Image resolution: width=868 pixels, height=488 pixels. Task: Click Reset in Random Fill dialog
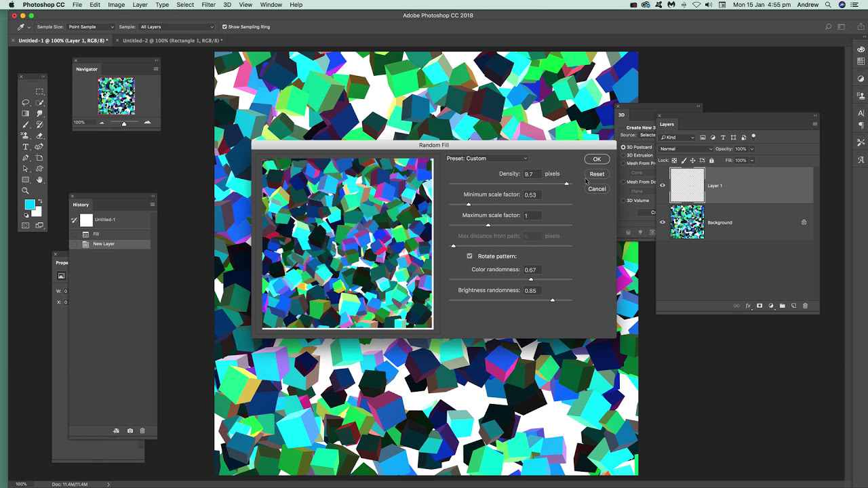[597, 174]
